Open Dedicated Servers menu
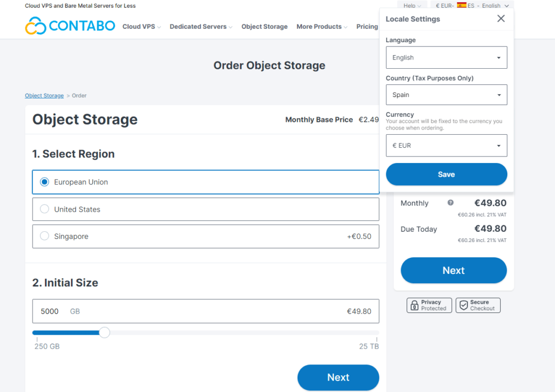The image size is (555, 392). click(201, 27)
